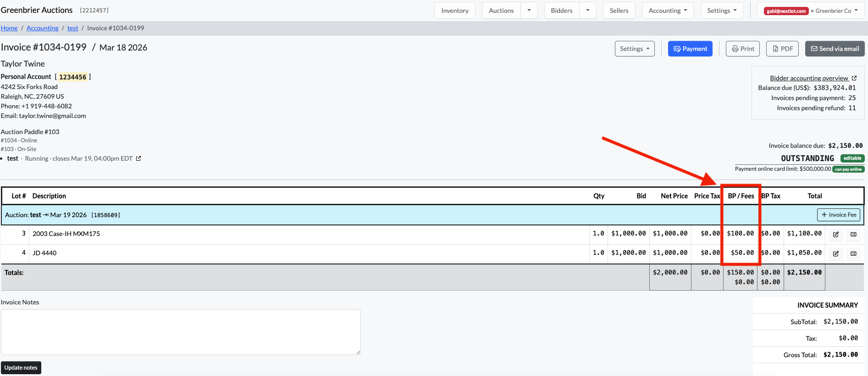Click the gabi@nextlot.com user badge
Viewport: 868px width, 376px height.
pyautogui.click(x=786, y=11)
